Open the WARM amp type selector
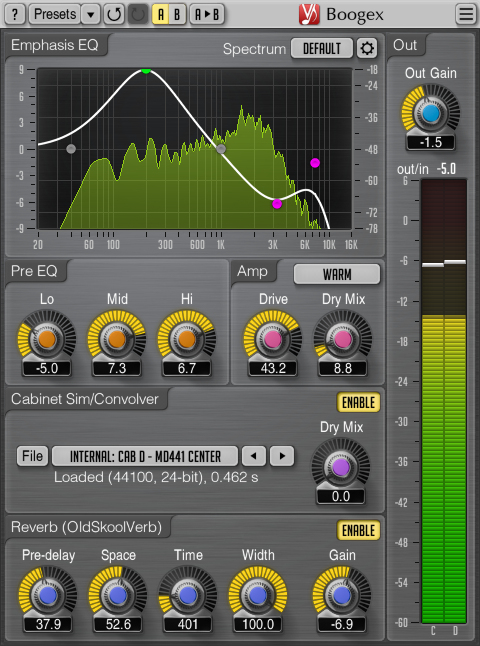This screenshot has width=480, height=646. click(x=337, y=274)
